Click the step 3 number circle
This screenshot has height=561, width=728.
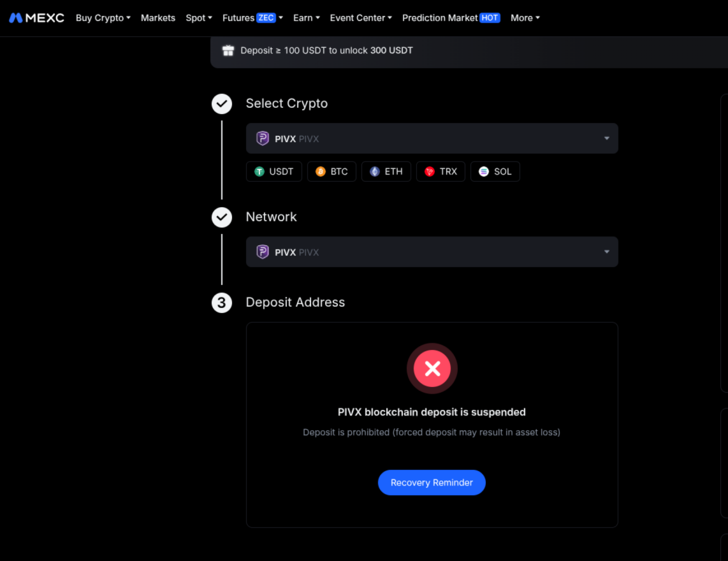[222, 302]
